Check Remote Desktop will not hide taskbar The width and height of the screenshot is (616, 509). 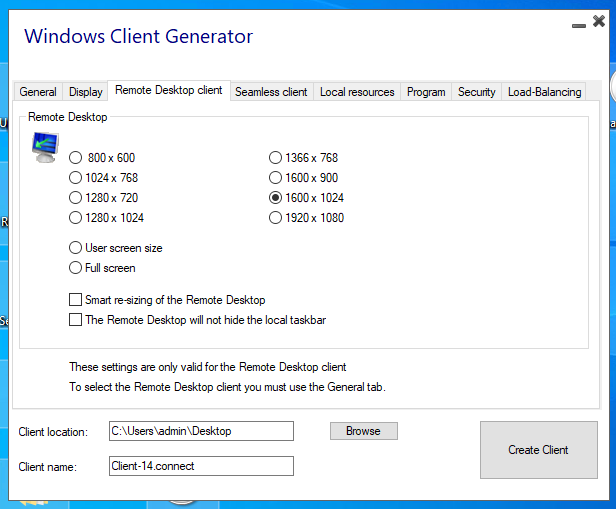[76, 320]
